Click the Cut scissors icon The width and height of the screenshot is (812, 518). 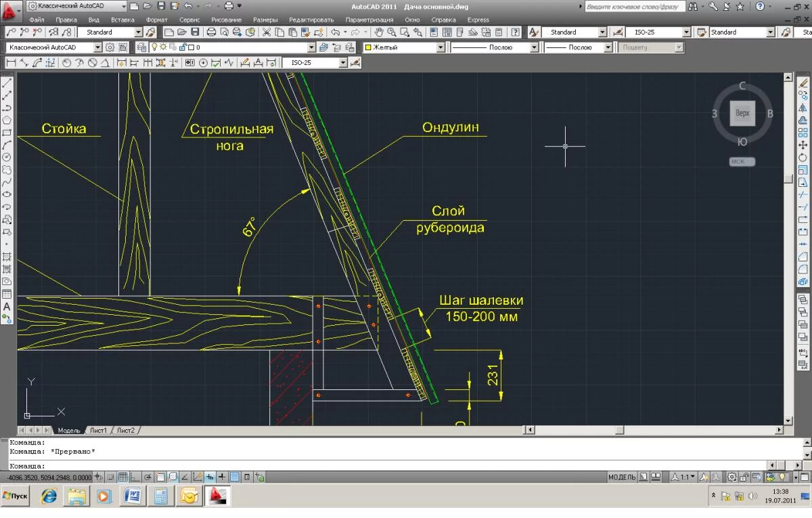(x=267, y=33)
